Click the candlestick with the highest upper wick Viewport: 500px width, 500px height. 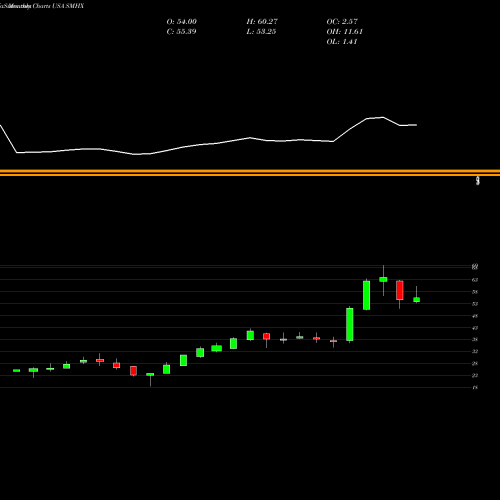coord(383,279)
